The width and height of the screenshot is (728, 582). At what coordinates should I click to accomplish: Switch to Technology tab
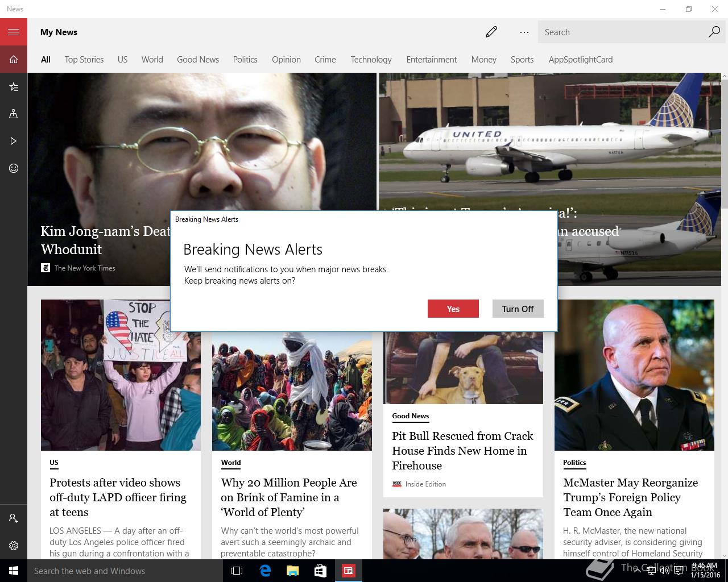point(371,59)
